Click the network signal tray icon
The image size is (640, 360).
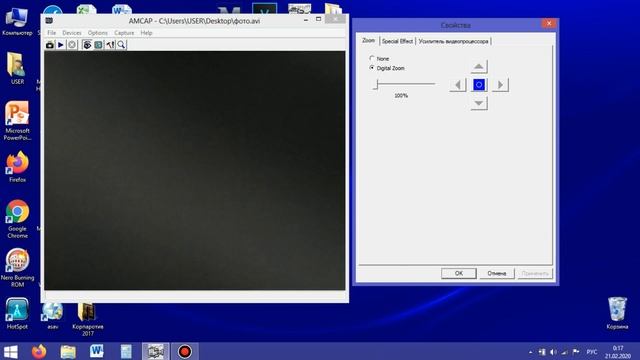click(x=564, y=352)
